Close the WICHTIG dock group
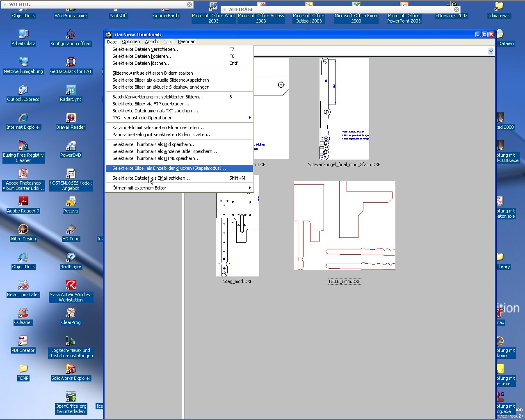This screenshot has height=420, width=525. (189, 5)
